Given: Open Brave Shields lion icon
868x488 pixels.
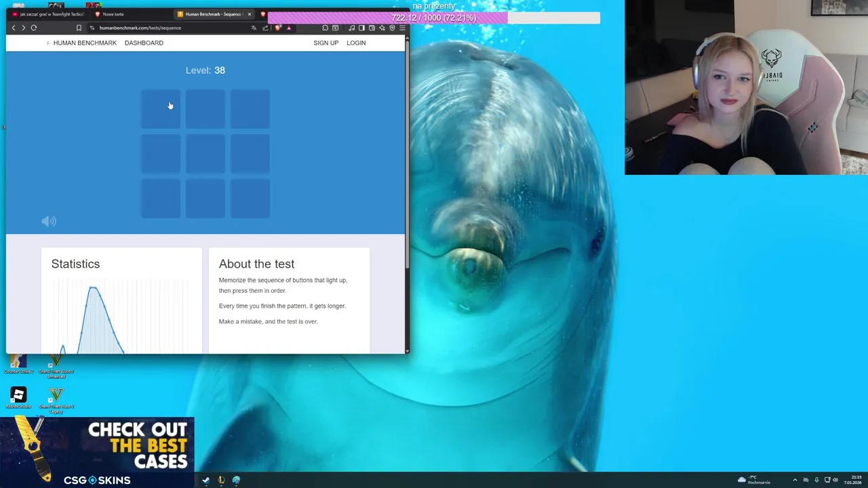Looking at the screenshot, I should [x=277, y=28].
